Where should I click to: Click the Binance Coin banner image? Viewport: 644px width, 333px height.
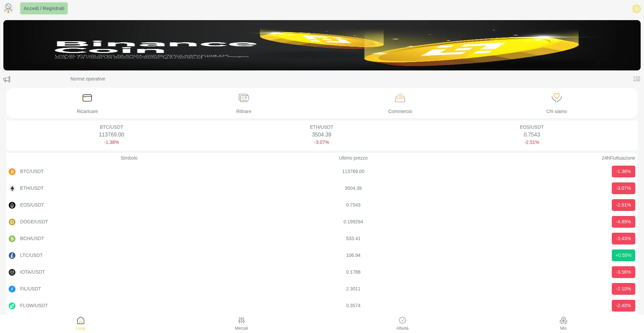pyautogui.click(x=322, y=45)
